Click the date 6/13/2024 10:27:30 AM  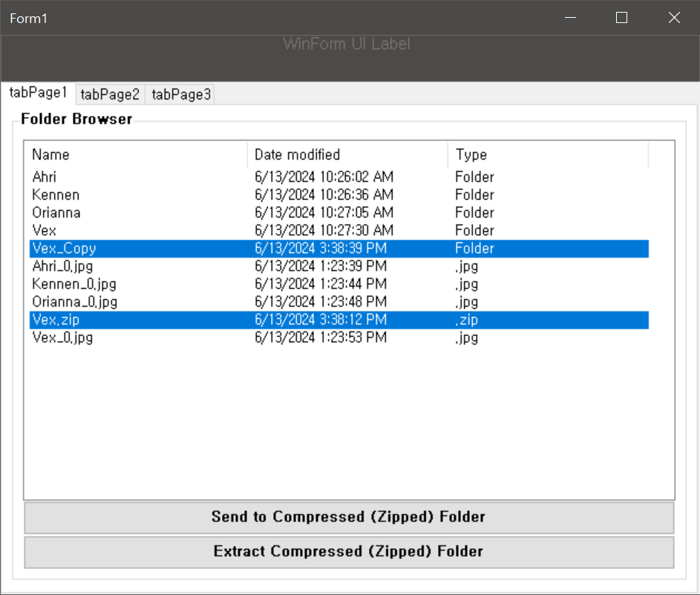click(324, 230)
